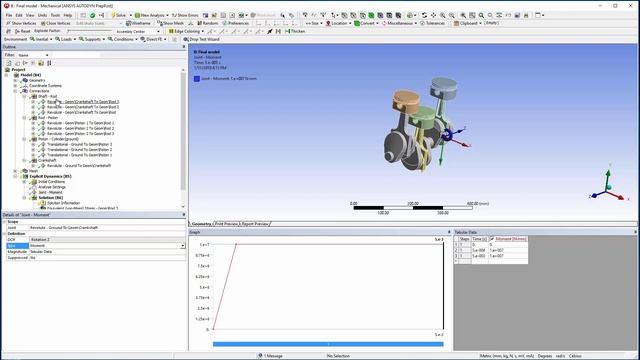
Task: Click the Show Errors button
Action: 185,15
